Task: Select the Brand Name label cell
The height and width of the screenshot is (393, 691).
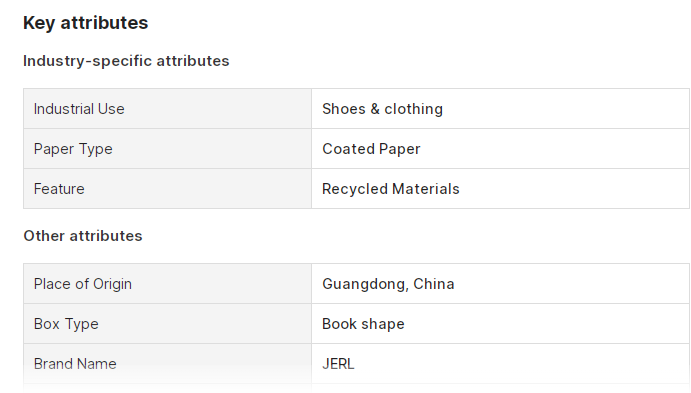Action: click(x=167, y=364)
